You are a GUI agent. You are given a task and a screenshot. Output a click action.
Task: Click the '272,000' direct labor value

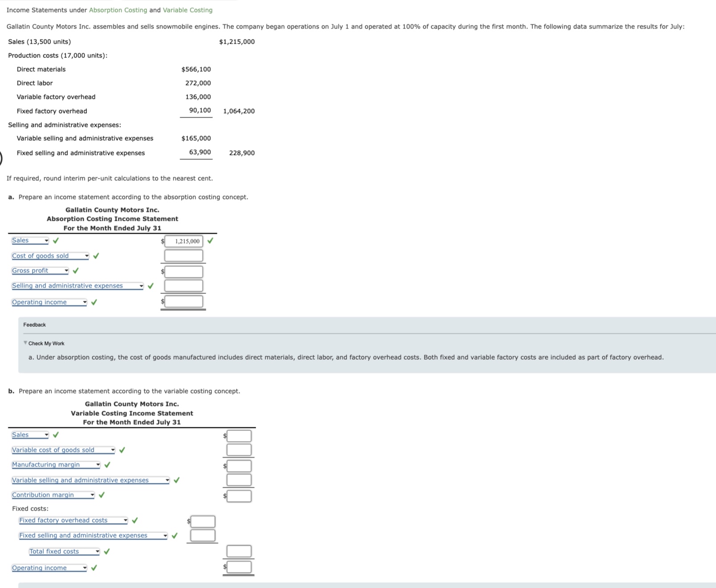tap(198, 83)
